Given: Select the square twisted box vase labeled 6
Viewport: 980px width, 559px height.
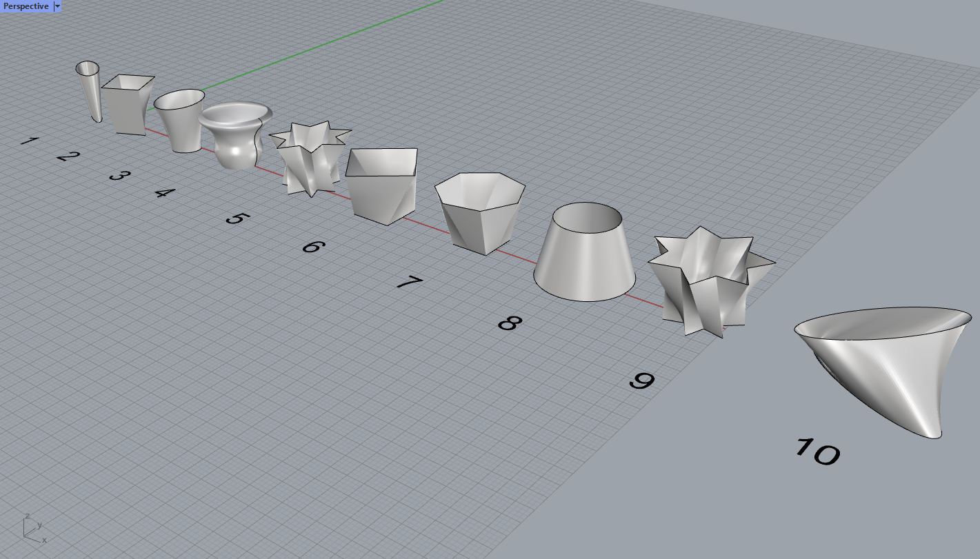Looking at the screenshot, I should tap(381, 186).
